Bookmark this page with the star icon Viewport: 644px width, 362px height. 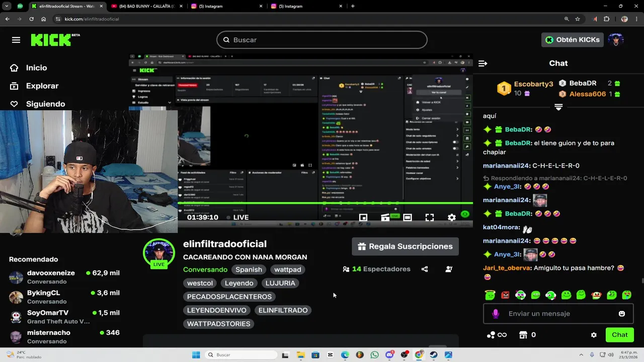tap(578, 19)
